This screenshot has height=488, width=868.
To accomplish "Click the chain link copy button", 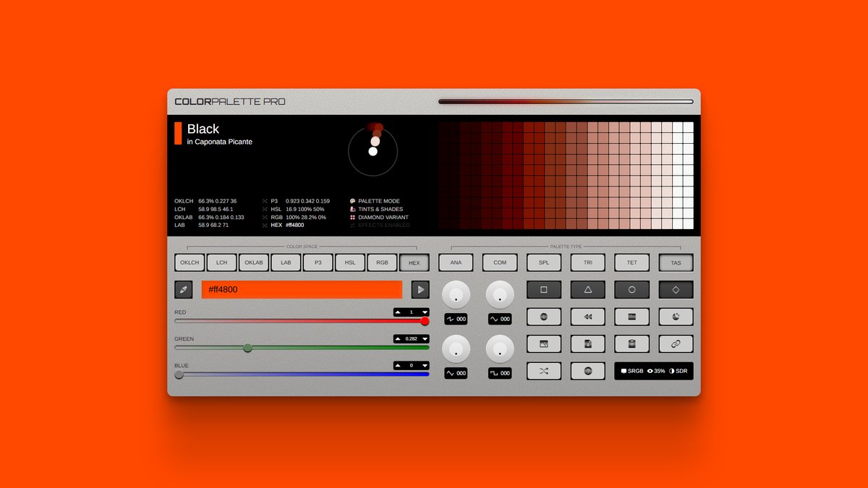I will (x=676, y=344).
